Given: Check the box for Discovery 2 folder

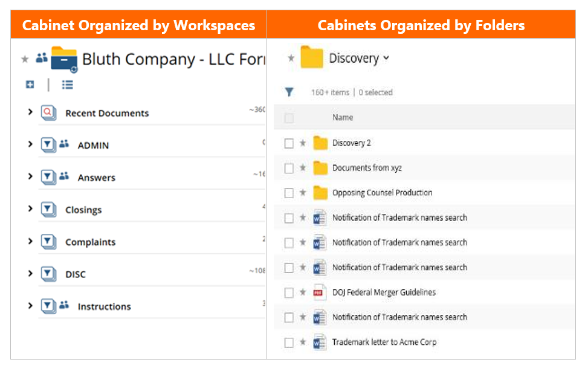Looking at the screenshot, I should click(x=289, y=143).
